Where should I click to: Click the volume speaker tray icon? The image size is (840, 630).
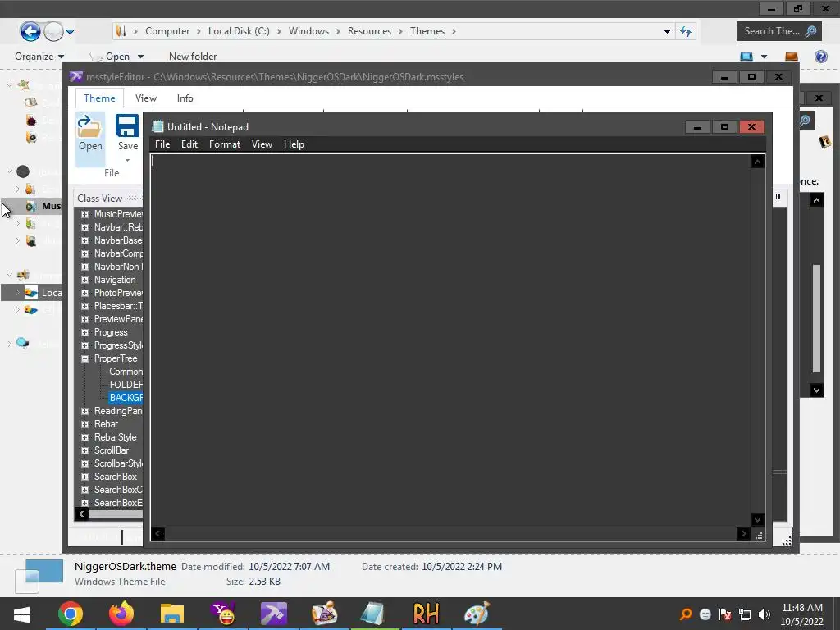point(765,614)
